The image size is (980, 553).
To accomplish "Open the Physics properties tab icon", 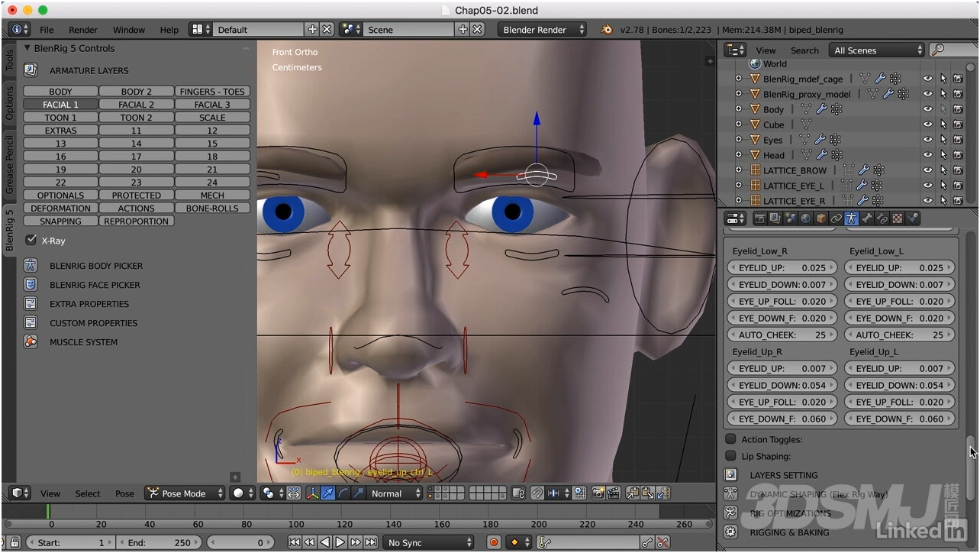I will coord(913,218).
